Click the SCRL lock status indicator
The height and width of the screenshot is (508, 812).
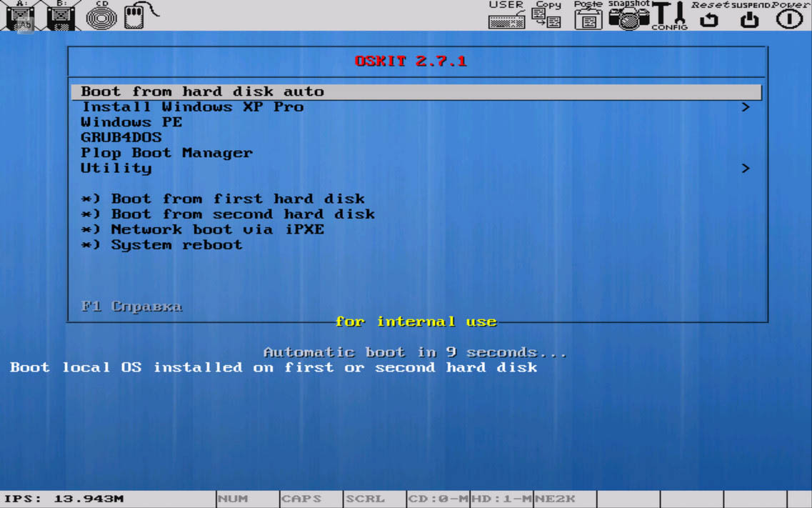pos(374,499)
